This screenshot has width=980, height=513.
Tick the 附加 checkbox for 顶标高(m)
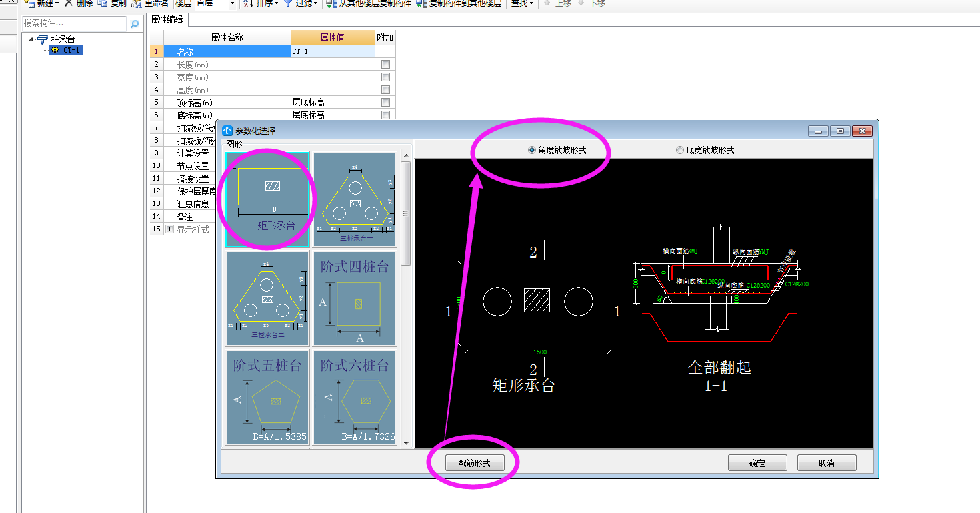tap(385, 103)
